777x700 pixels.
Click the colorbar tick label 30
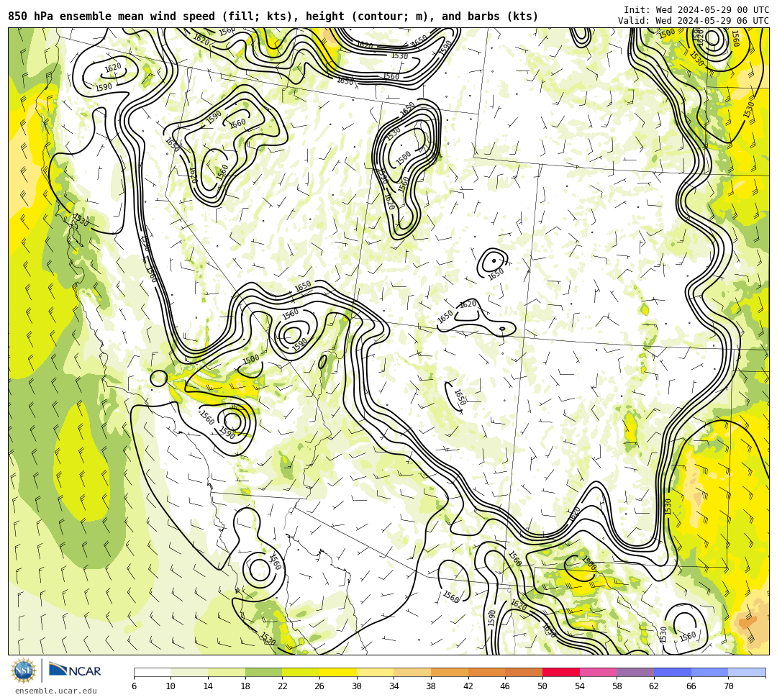[x=357, y=686]
